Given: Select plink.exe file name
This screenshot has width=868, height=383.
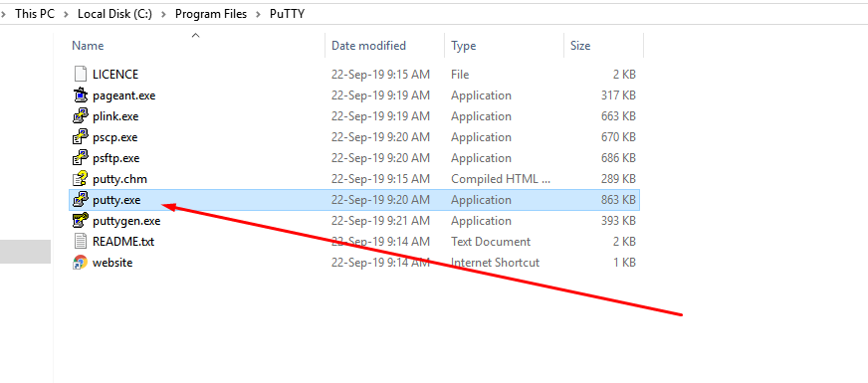Looking at the screenshot, I should (x=115, y=116).
